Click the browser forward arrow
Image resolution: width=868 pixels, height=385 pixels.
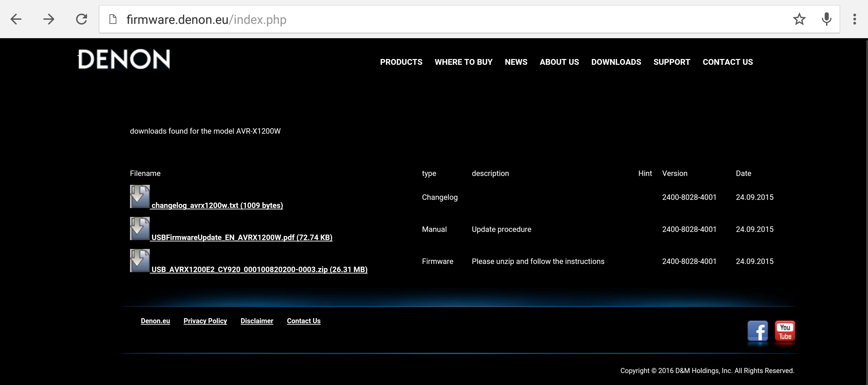pos(49,19)
